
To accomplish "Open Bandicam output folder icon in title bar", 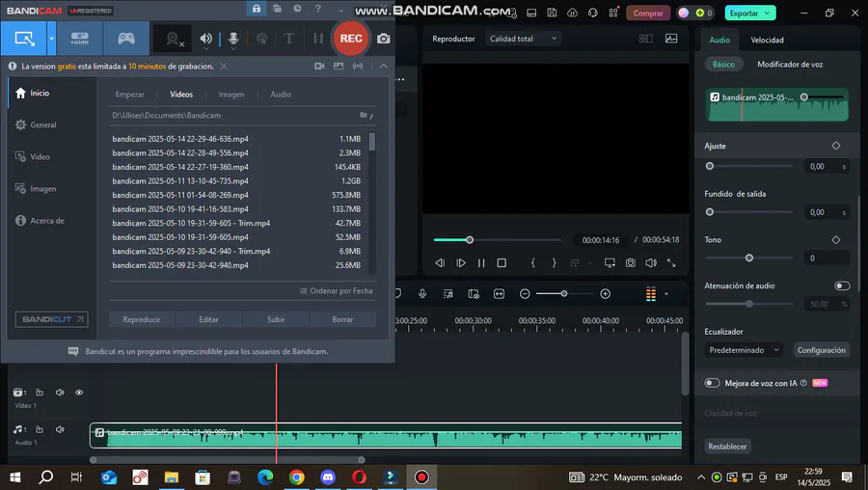I will [x=278, y=9].
